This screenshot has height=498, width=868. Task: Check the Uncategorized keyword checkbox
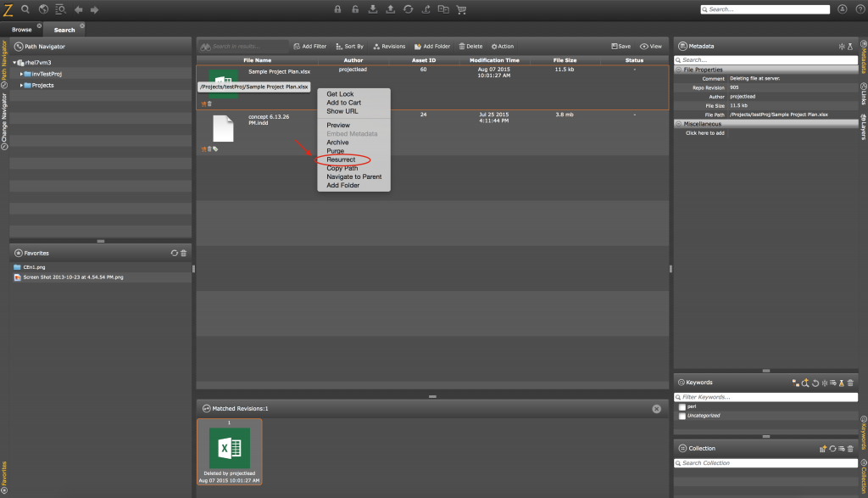coord(682,416)
